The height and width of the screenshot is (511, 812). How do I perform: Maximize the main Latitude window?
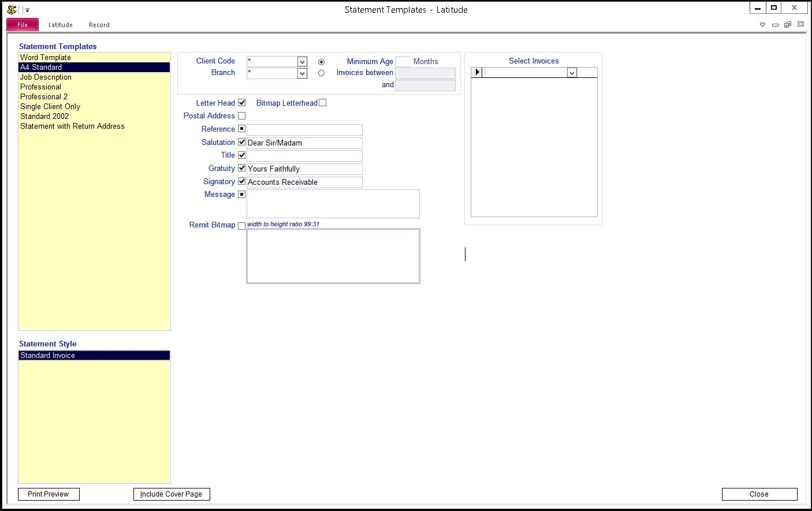pos(774,8)
